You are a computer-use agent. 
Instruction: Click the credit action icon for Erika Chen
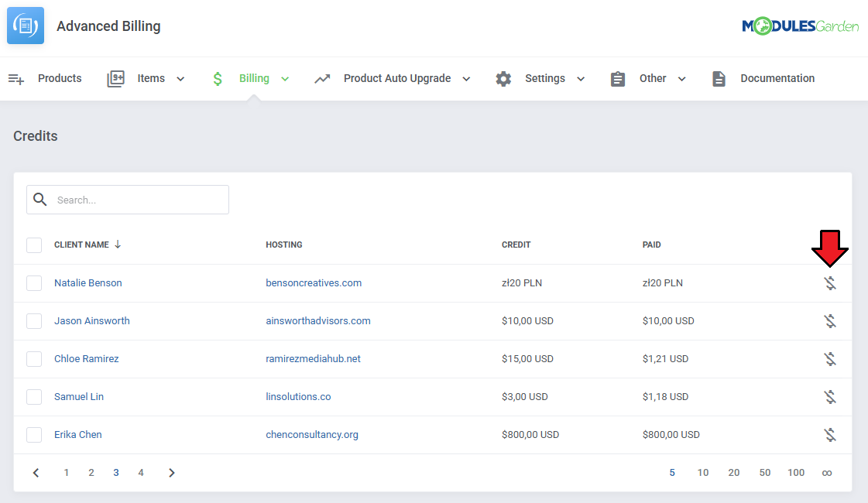tap(830, 435)
